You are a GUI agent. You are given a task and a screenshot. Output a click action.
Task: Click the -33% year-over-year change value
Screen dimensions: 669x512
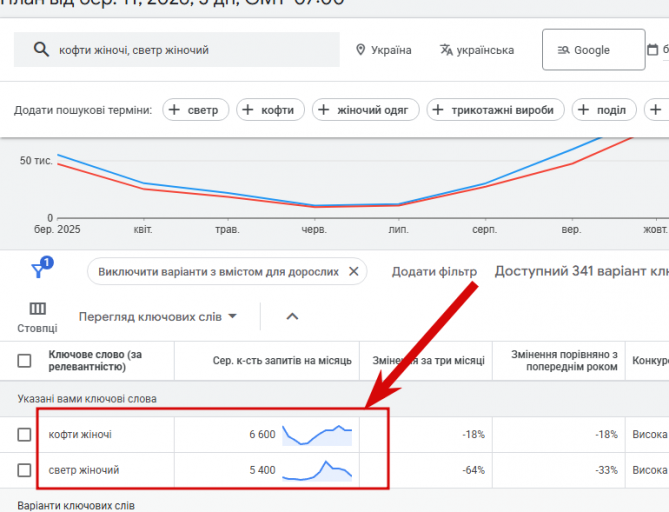click(x=606, y=470)
